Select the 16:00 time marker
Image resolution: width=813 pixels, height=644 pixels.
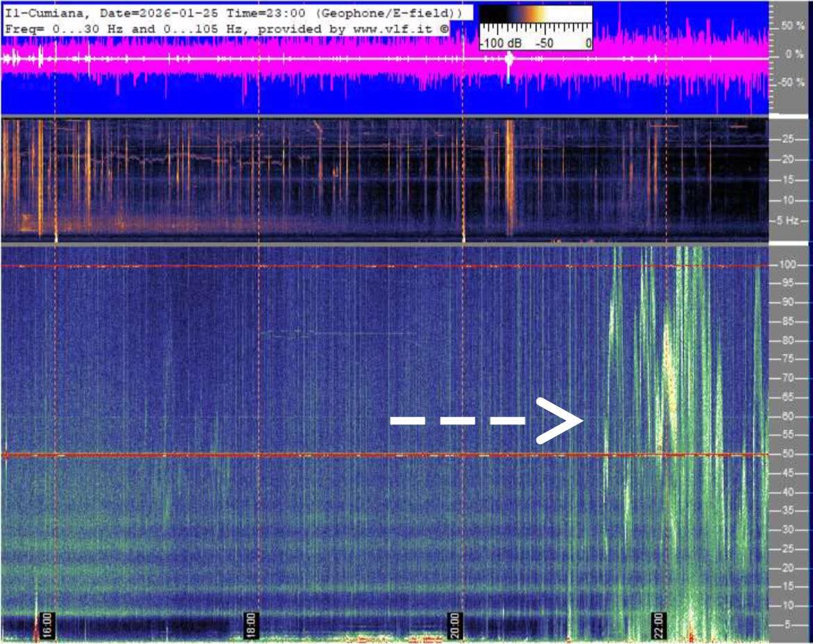(48, 620)
